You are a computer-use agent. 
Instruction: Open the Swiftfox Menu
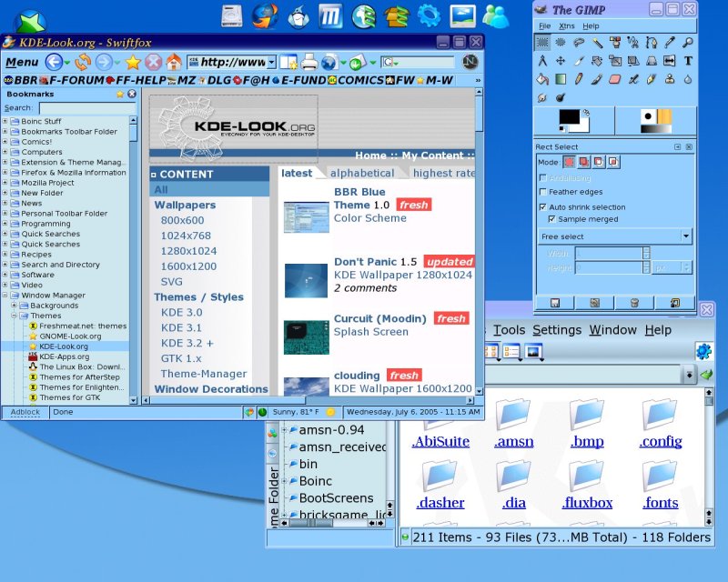[x=22, y=62]
